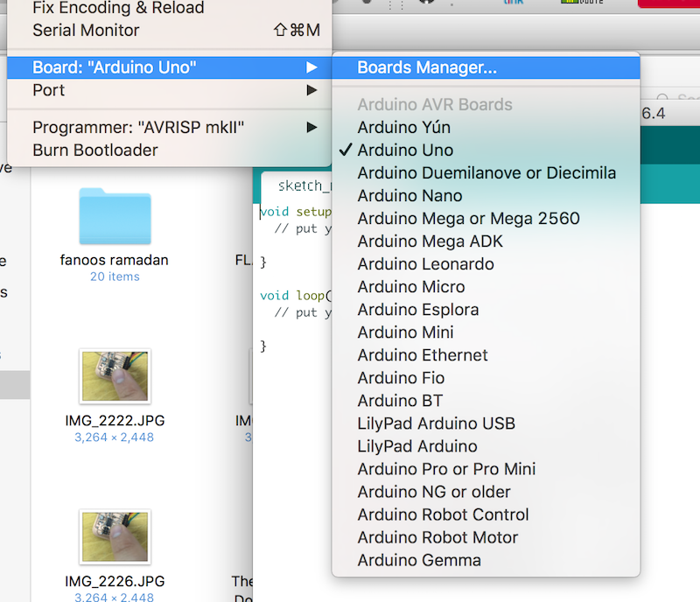
Task: Select the checked Arduino Uno board entry
Action: pyautogui.click(x=486, y=150)
